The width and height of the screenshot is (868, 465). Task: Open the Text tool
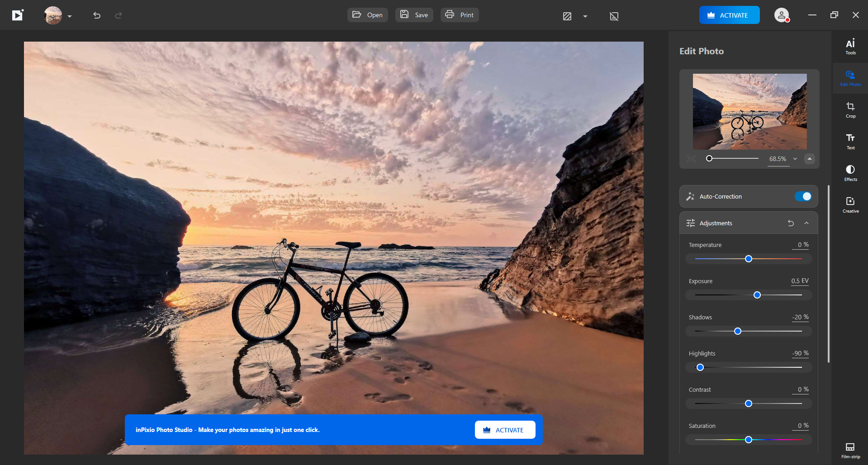click(x=850, y=141)
